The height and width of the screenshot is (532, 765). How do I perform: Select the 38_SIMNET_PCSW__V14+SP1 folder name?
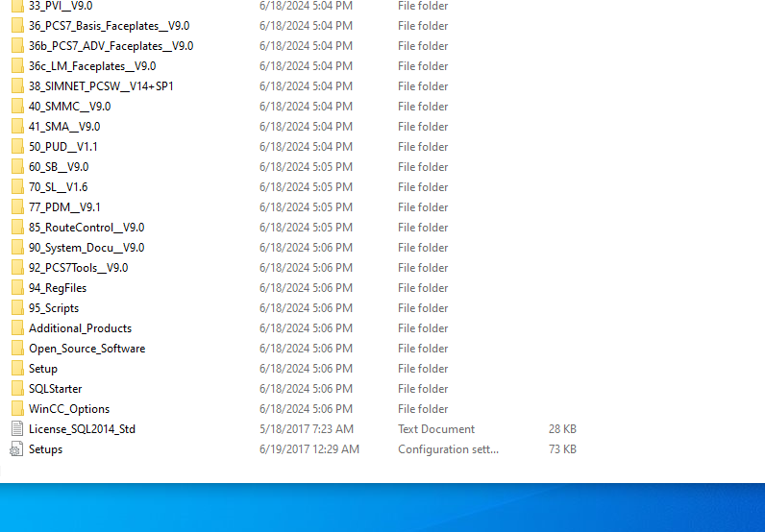pyautogui.click(x=101, y=85)
